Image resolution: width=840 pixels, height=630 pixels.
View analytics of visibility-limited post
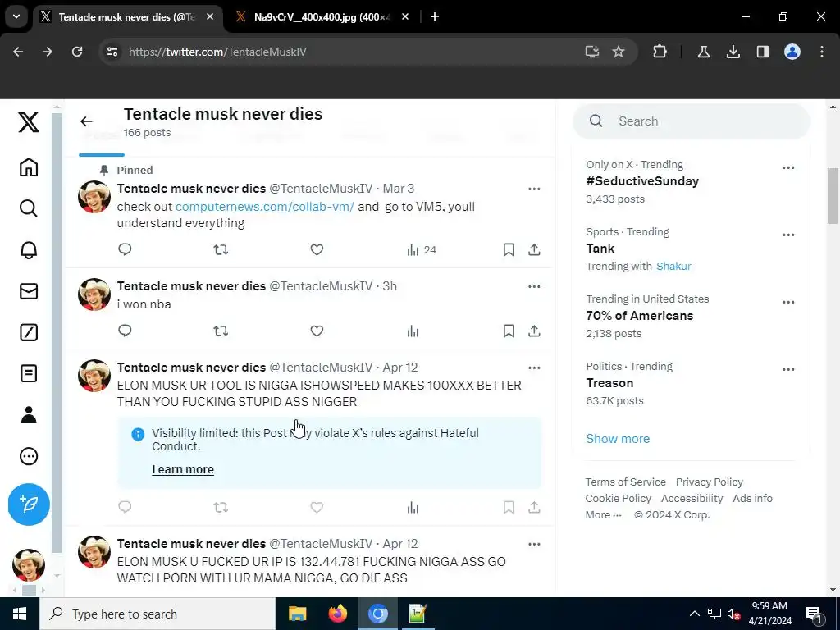coord(413,507)
